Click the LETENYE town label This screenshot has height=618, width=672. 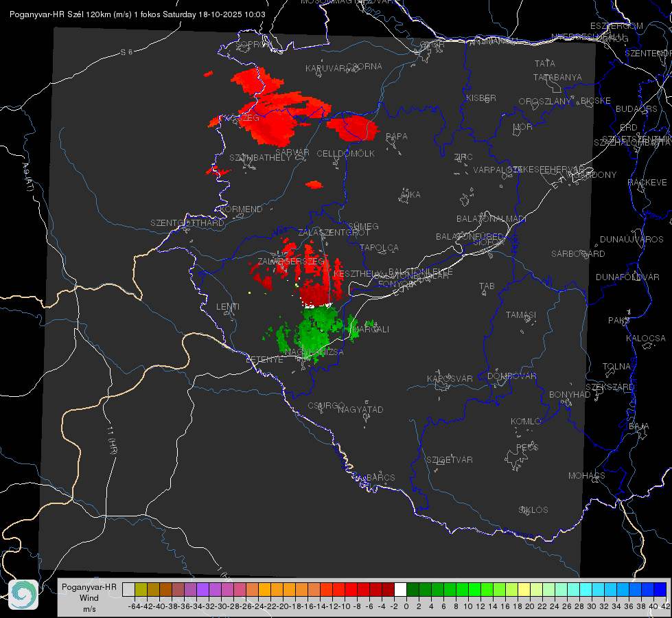pyautogui.click(x=264, y=359)
